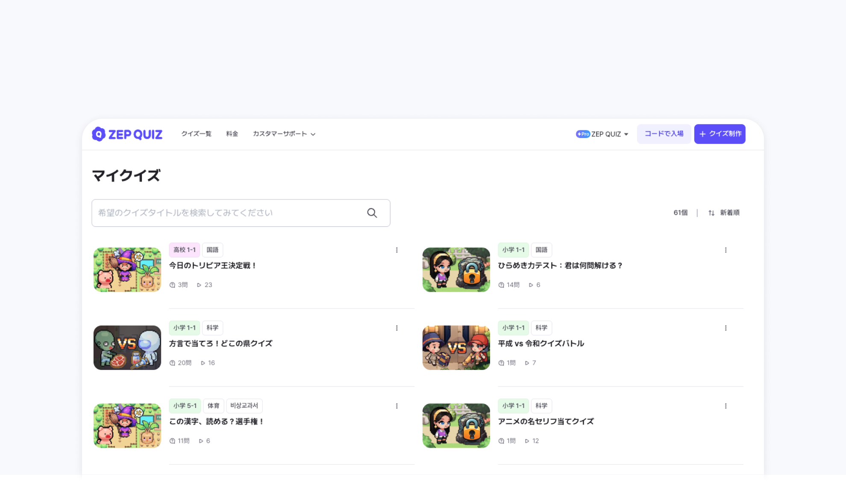Click the search magnifier icon

tap(372, 213)
